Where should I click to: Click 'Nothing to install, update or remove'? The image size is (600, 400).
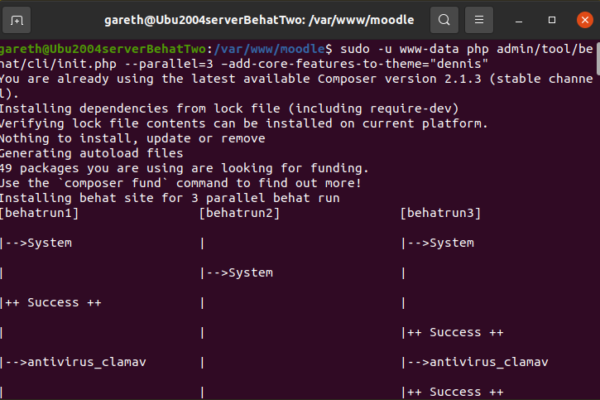pyautogui.click(x=132, y=139)
